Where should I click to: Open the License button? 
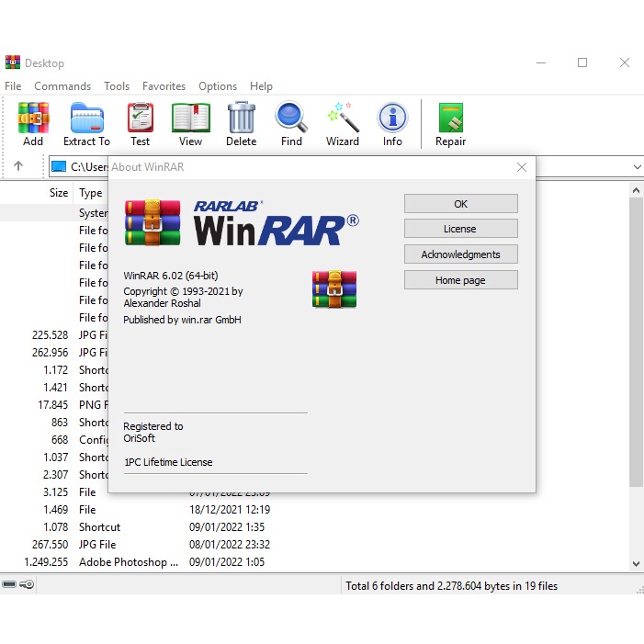tap(460, 229)
